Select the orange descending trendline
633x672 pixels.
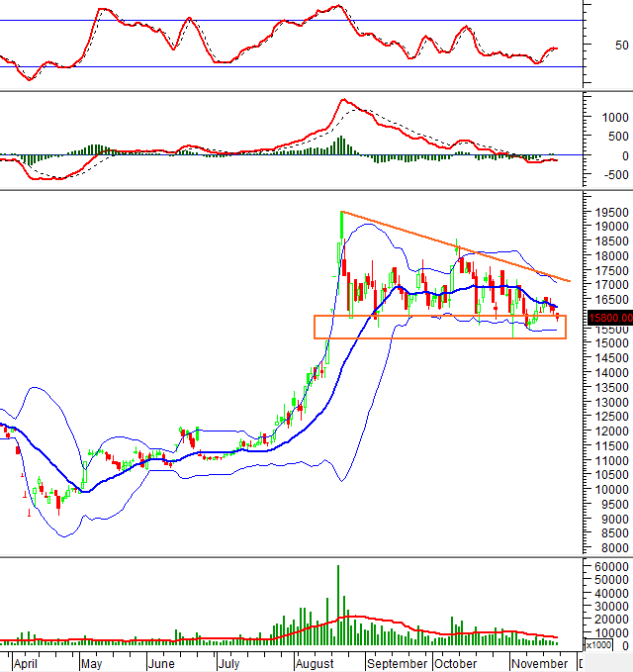pos(455,245)
